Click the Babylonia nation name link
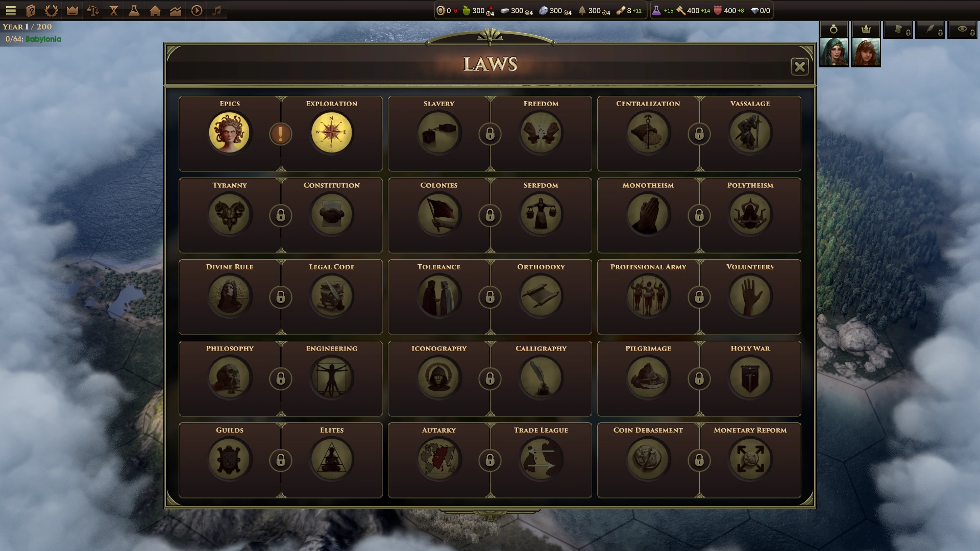980x551 pixels. 43,39
